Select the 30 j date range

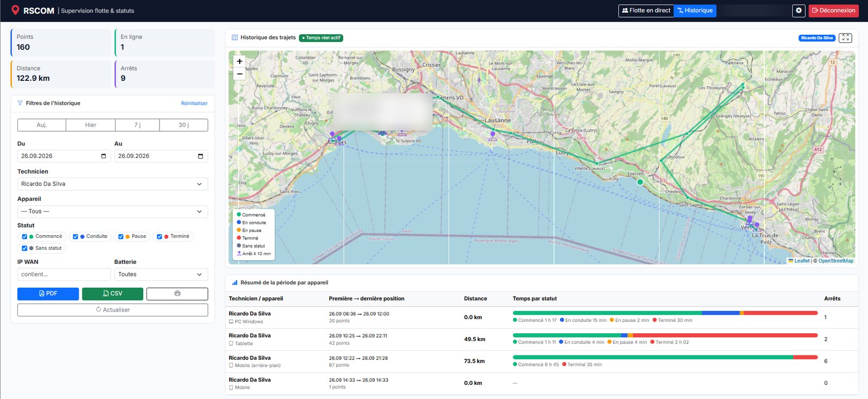pyautogui.click(x=184, y=125)
